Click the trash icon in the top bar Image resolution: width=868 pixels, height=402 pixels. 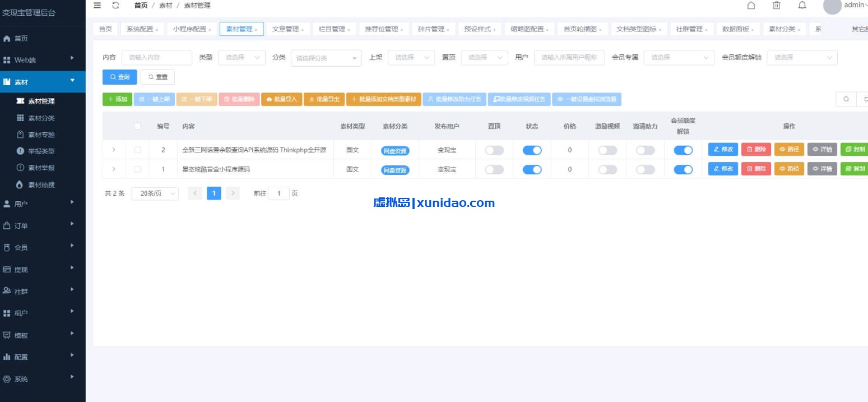coord(776,5)
